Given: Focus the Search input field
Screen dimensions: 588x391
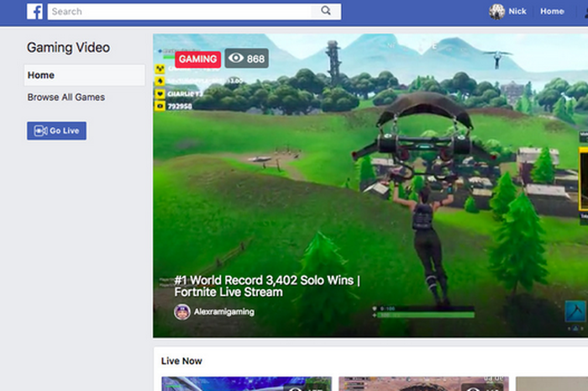Looking at the screenshot, I should pos(179,12).
